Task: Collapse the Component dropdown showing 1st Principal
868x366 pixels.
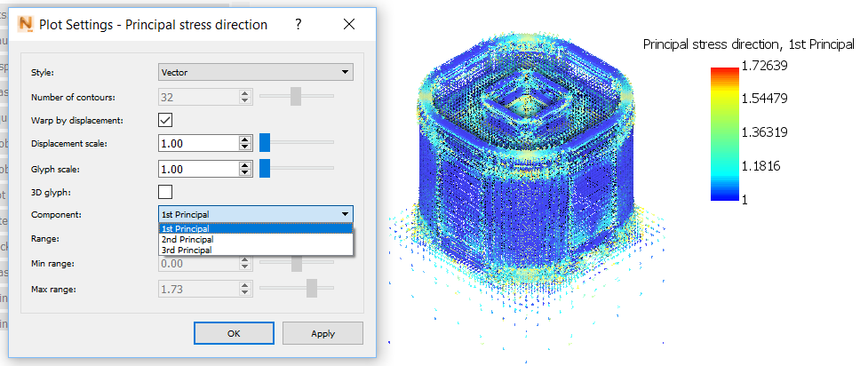Action: click(x=256, y=214)
